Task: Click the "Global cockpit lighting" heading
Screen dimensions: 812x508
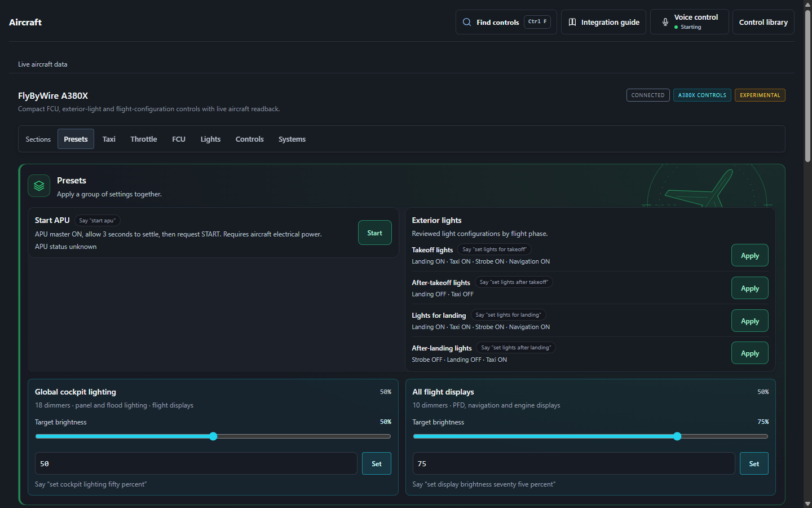Action: click(x=76, y=392)
